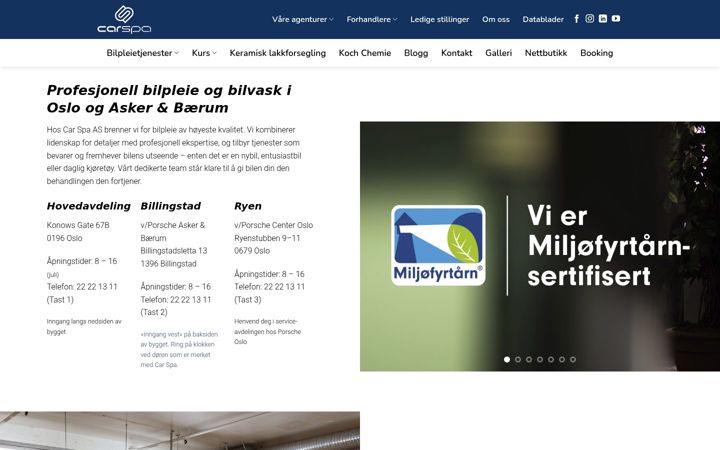720x450 pixels.
Task: Open the YouTube social icon
Action: [616, 18]
